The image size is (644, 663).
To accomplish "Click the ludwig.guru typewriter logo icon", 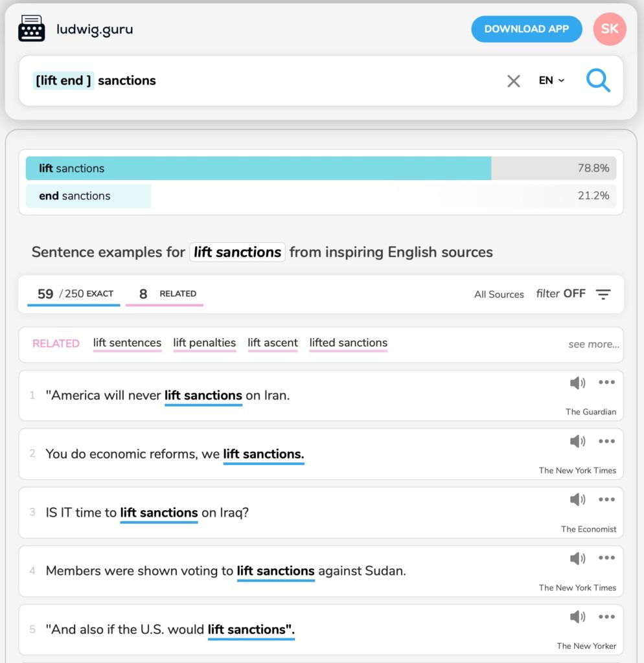I will pyautogui.click(x=31, y=29).
